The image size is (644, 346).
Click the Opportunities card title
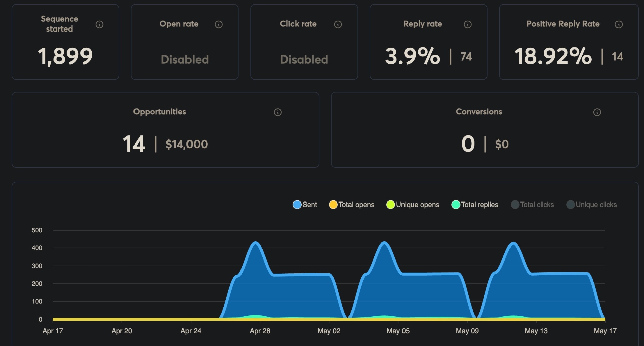point(160,112)
